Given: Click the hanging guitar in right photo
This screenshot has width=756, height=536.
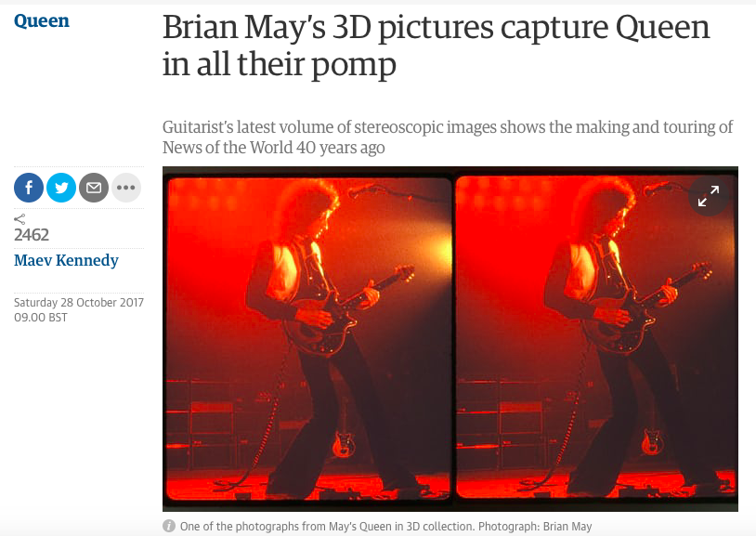Looking at the screenshot, I should pos(652,440).
